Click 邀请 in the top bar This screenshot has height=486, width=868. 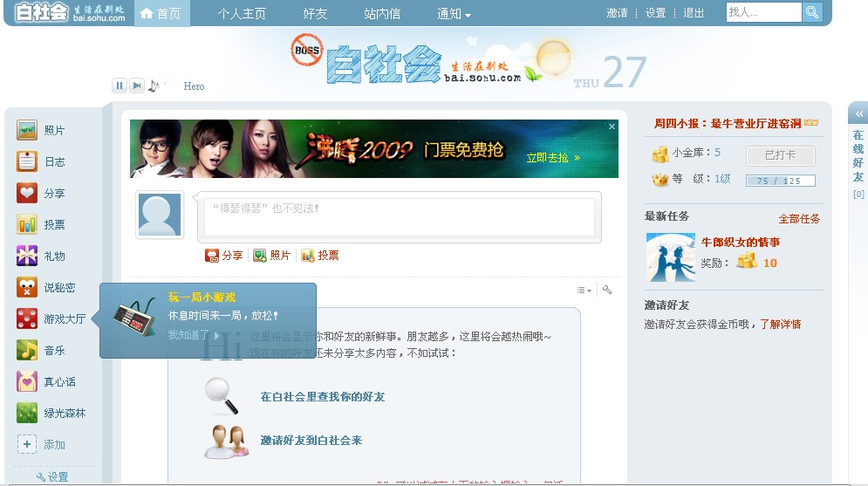click(617, 13)
